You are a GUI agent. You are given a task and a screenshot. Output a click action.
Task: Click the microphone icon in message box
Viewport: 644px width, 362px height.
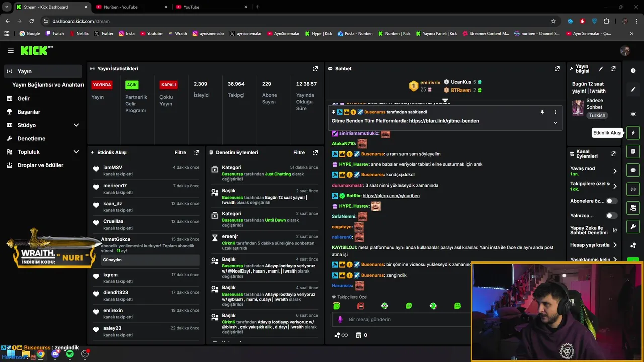[x=340, y=319]
